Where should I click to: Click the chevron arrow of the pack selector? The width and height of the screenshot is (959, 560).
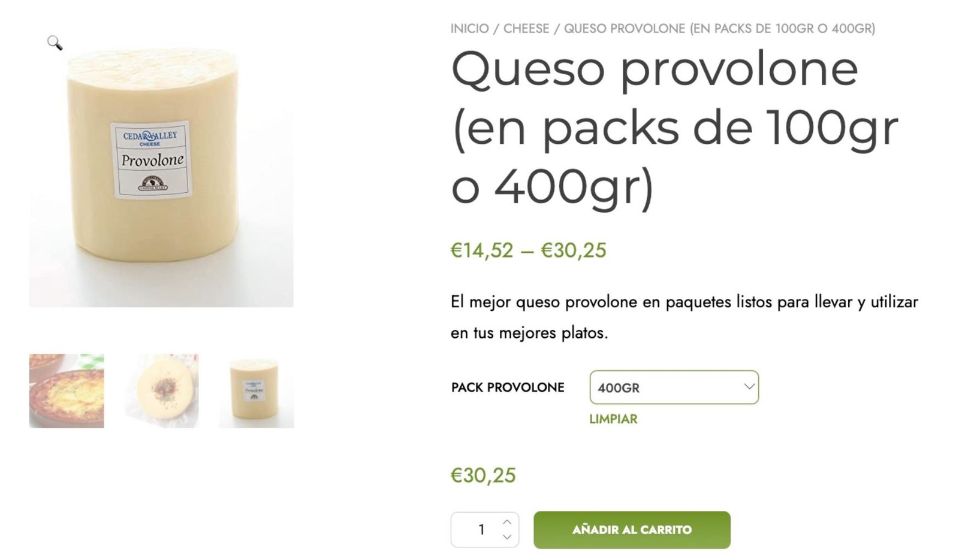[x=749, y=387]
